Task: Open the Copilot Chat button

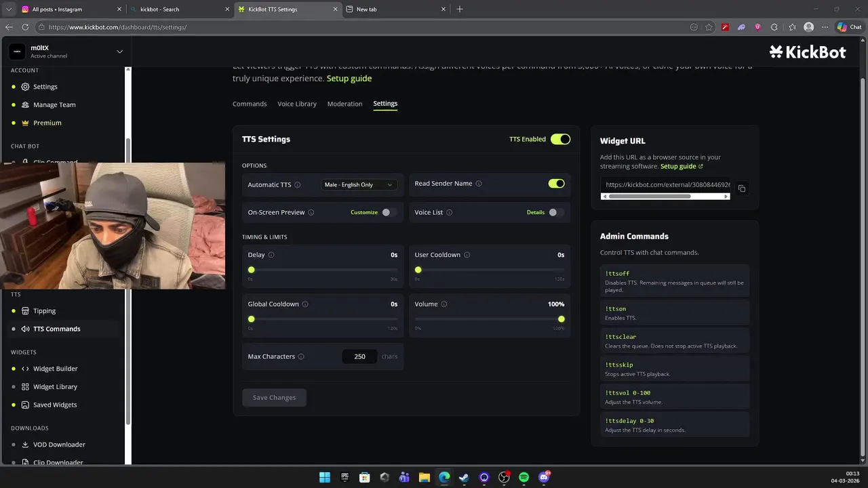Action: pyautogui.click(x=849, y=27)
